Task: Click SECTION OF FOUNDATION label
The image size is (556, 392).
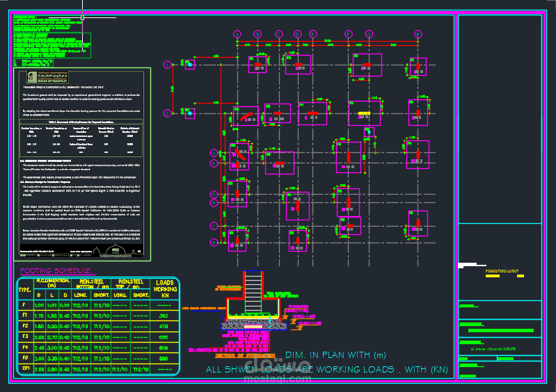Action: 245,355
